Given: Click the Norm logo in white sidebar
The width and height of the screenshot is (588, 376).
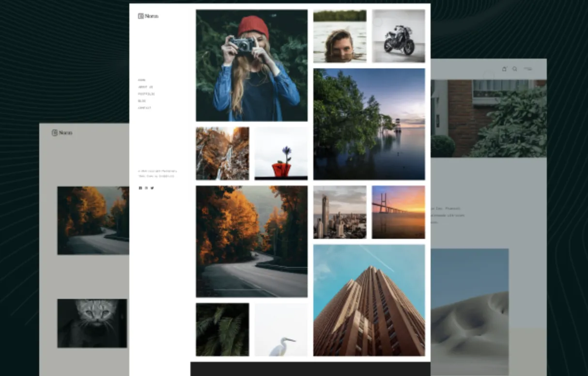Looking at the screenshot, I should 148,16.
